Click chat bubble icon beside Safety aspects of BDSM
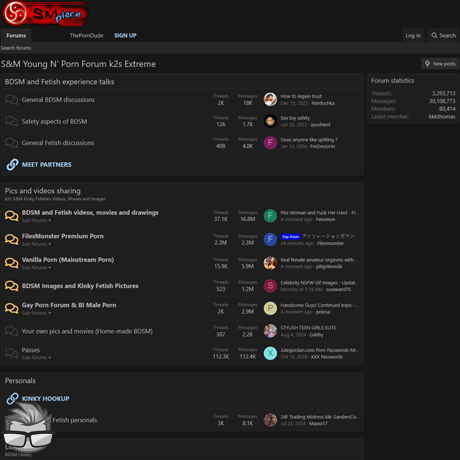The image size is (460, 460). (x=12, y=121)
